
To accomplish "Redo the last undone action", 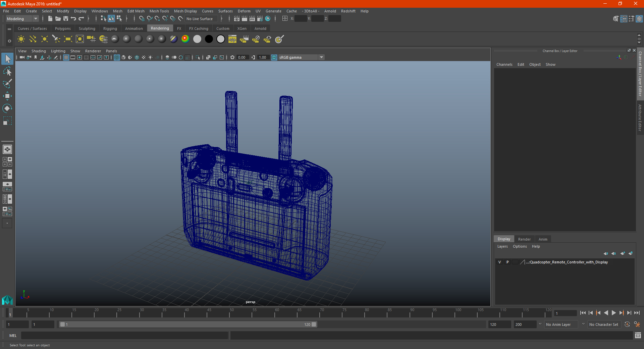I will [81, 19].
